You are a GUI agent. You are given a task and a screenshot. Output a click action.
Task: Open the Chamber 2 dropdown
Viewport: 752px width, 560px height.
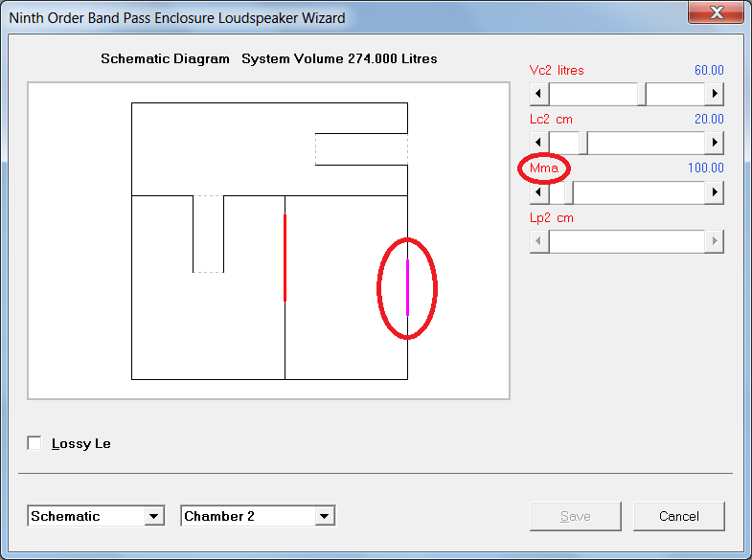[324, 516]
